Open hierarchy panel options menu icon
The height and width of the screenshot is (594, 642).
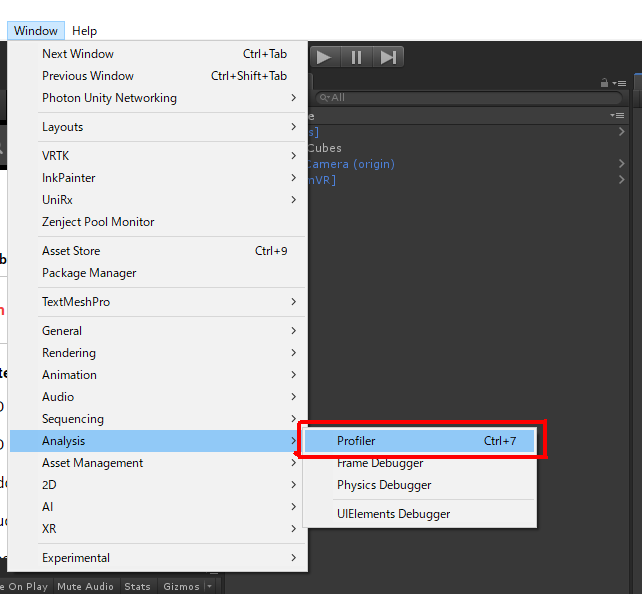[x=619, y=84]
